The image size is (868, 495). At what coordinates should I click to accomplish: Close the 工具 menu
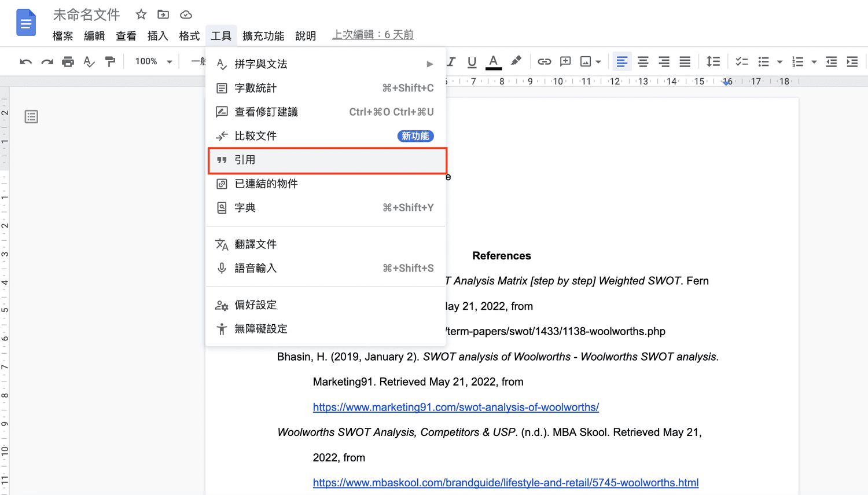221,36
